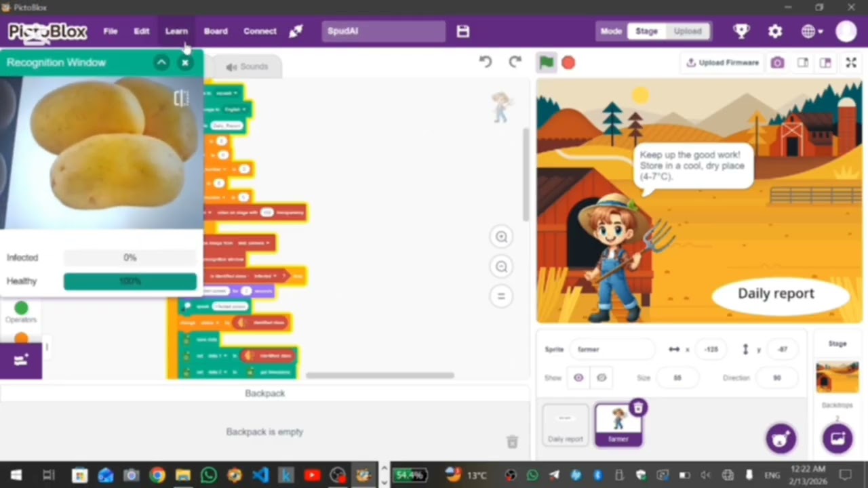
Task: Switch to the Sounds tab
Action: click(248, 66)
